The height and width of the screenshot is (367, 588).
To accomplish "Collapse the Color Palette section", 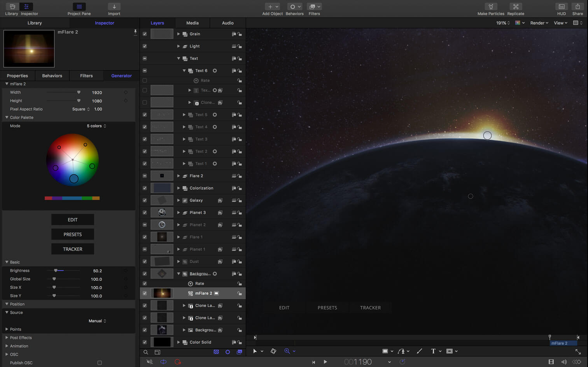I will pyautogui.click(x=7, y=117).
